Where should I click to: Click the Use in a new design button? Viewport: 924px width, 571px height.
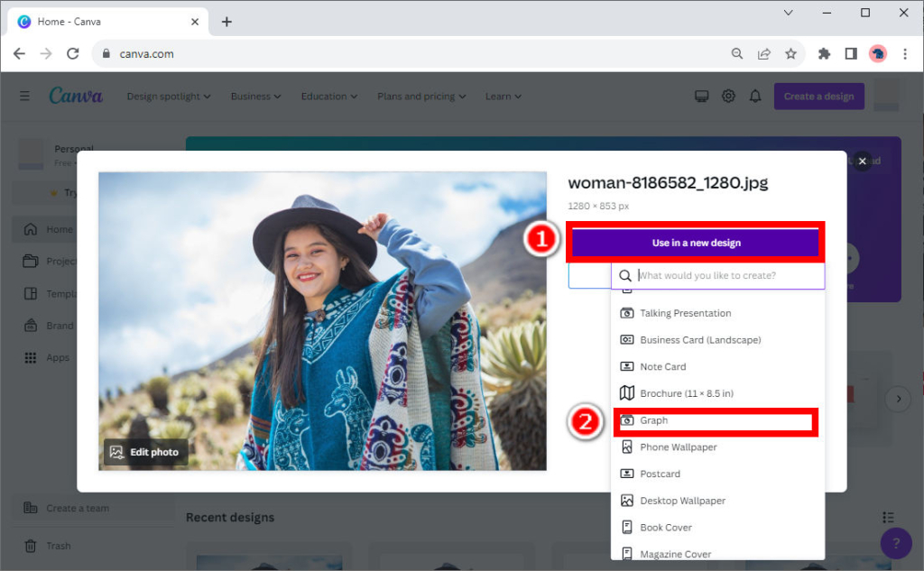695,242
